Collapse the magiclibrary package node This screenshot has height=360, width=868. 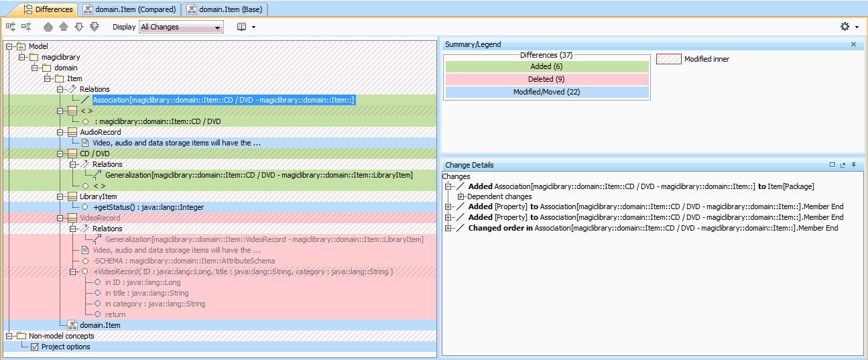[x=22, y=57]
